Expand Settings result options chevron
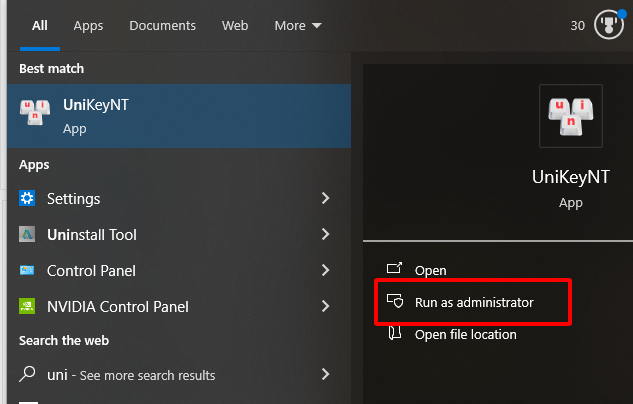This screenshot has height=404, width=633. [325, 198]
